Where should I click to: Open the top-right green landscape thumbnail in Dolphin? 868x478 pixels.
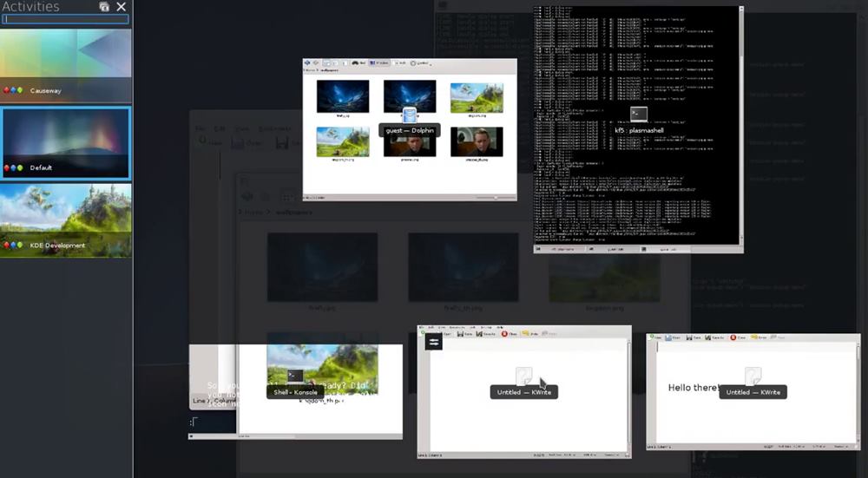[477, 98]
